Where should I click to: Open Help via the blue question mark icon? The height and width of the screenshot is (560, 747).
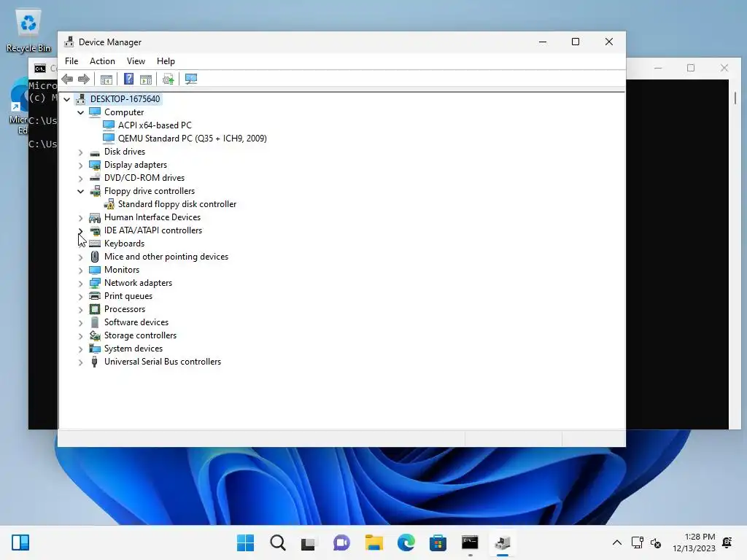pos(128,79)
